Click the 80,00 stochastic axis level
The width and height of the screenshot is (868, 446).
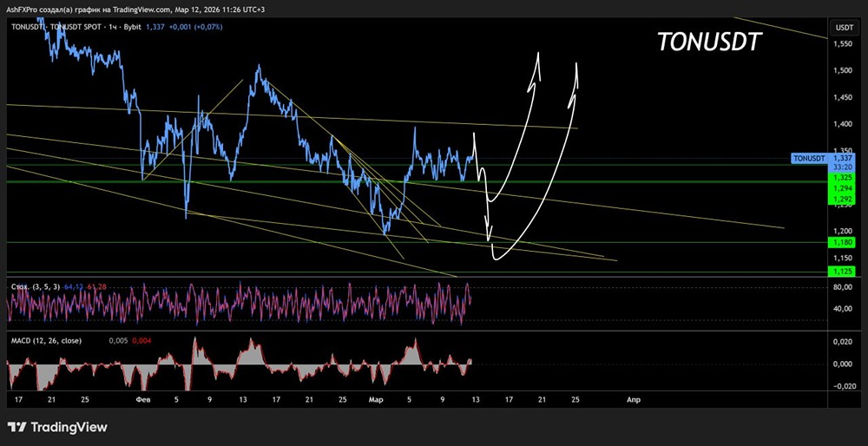click(842, 287)
